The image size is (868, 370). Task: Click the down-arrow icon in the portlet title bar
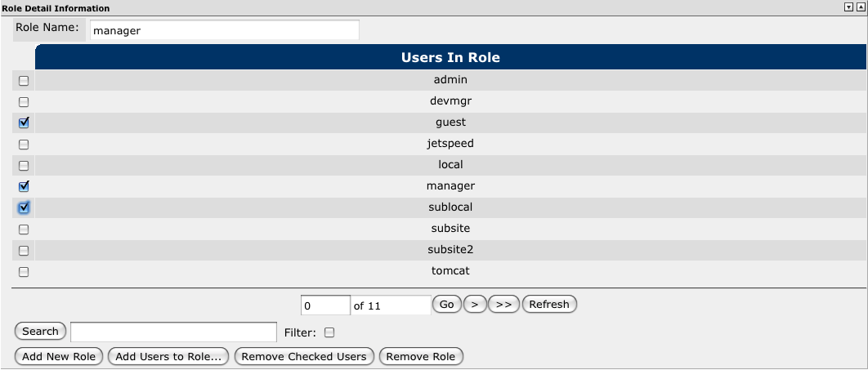(x=848, y=7)
